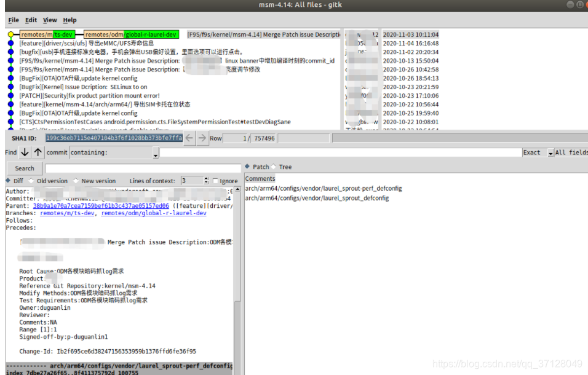Click the Find text entry field
588x375 pixels.
pyautogui.click(x=341, y=152)
